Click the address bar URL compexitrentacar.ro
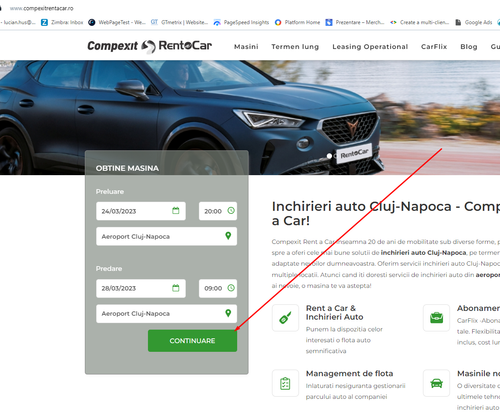This screenshot has height=416, width=500. click(42, 8)
